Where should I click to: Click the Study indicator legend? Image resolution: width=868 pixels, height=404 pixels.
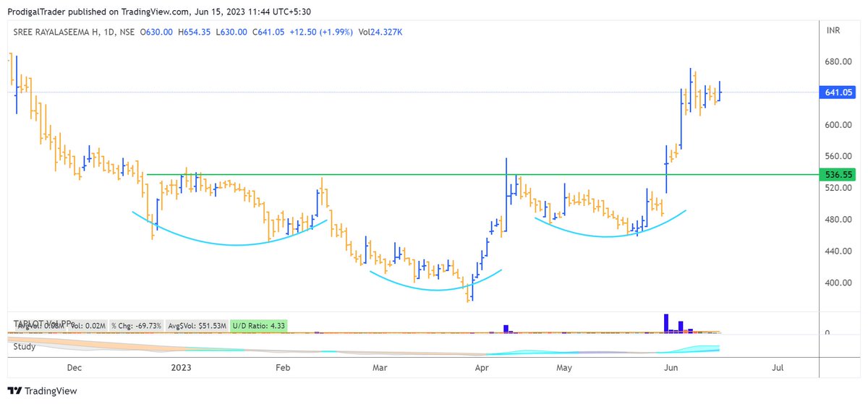25,346
